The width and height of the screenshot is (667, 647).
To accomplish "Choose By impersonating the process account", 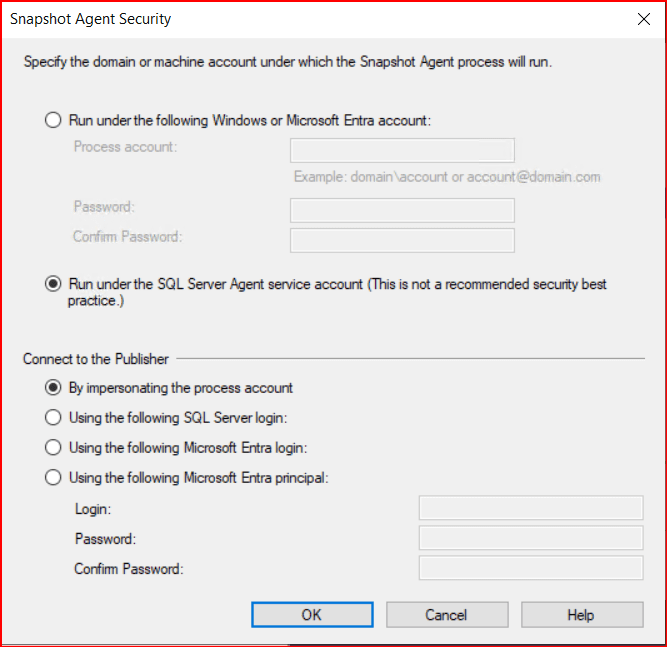I will coord(53,388).
